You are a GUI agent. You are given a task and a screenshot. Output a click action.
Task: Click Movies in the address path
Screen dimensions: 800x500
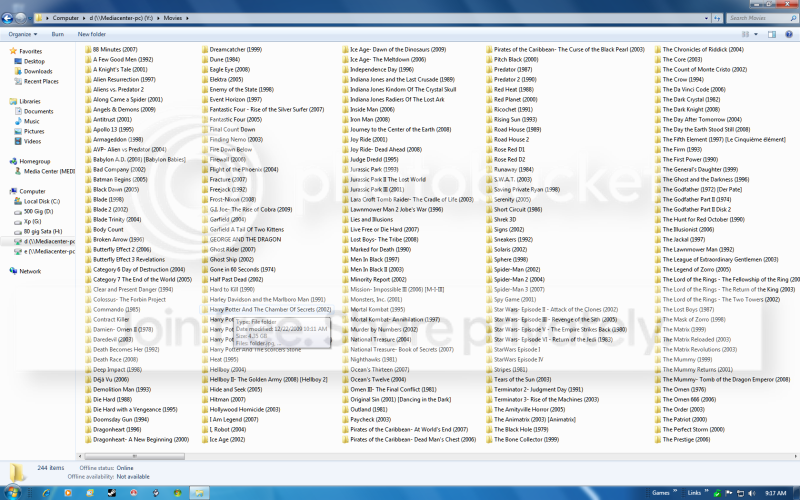coord(172,18)
